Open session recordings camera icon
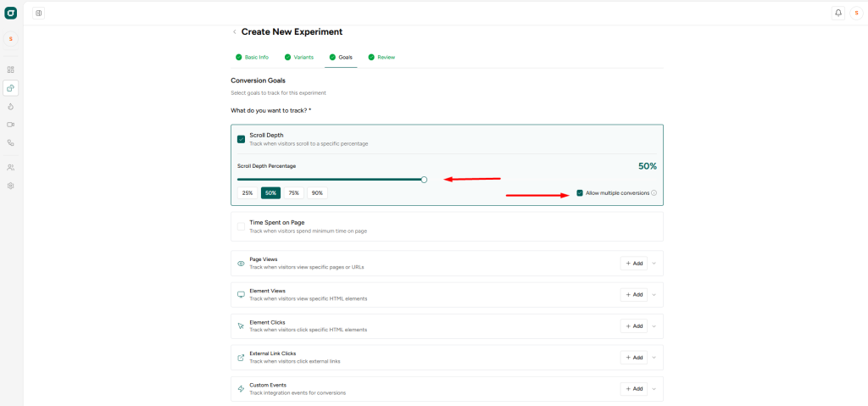The height and width of the screenshot is (406, 868). tap(10, 125)
